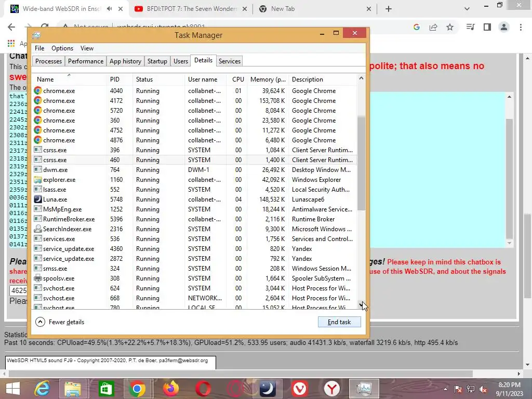This screenshot has height=399, width=532.
Task: Open Chrome tab search dropdown
Action: coord(467,9)
